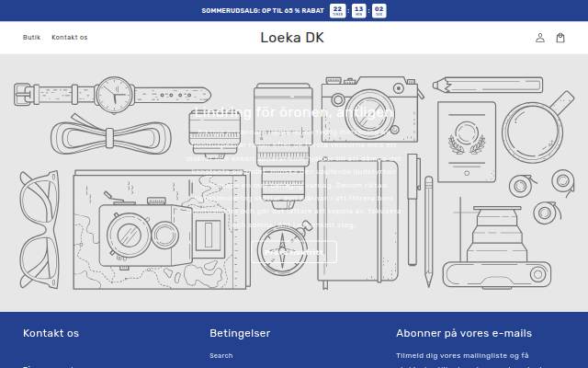Open the Search link under Betingelser
Image resolution: width=588 pixels, height=368 pixels.
coord(220,356)
